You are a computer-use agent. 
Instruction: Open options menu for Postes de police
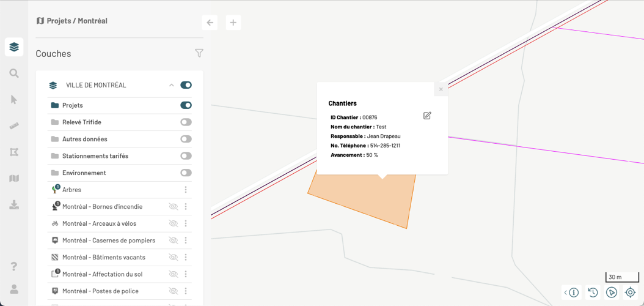[x=186, y=291]
